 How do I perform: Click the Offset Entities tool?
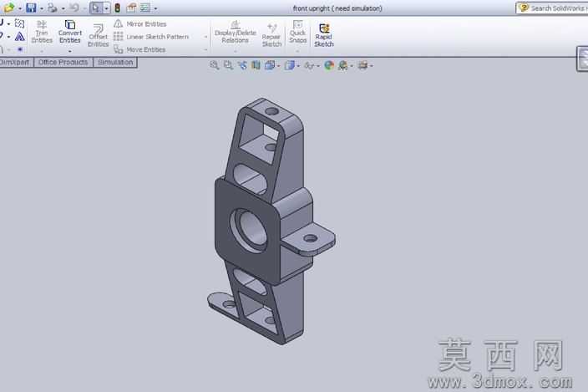click(99, 36)
